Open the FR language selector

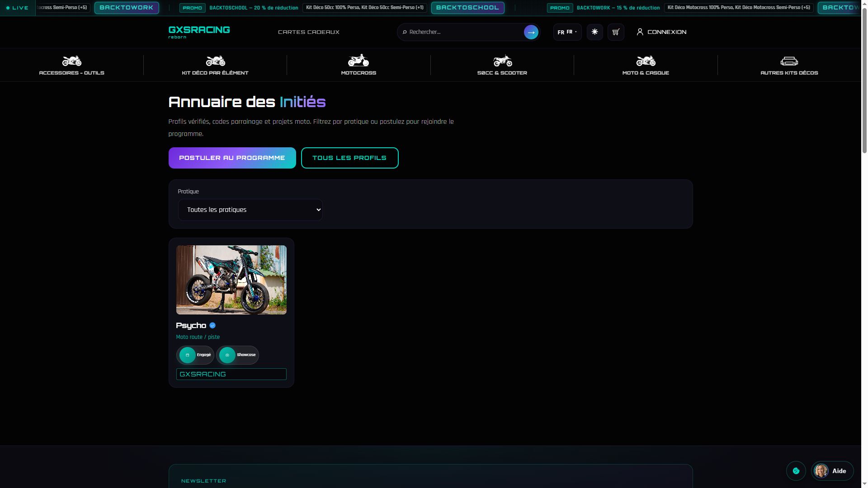(x=567, y=32)
